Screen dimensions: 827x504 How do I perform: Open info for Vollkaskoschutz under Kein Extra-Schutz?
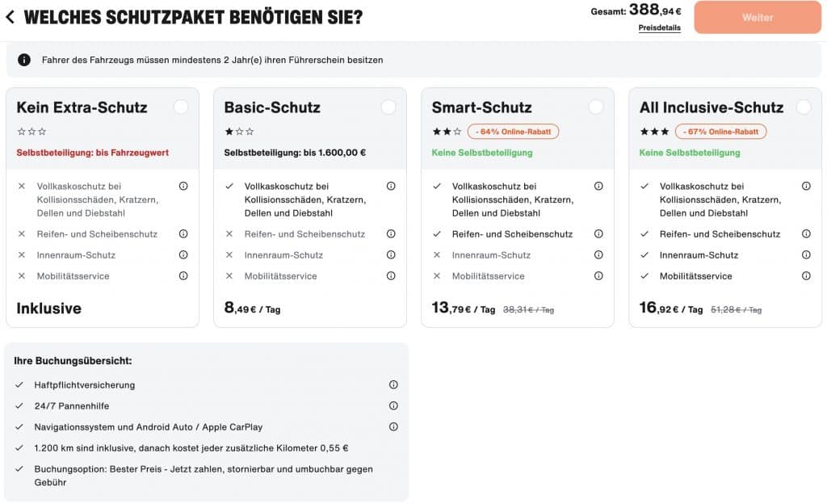[184, 186]
